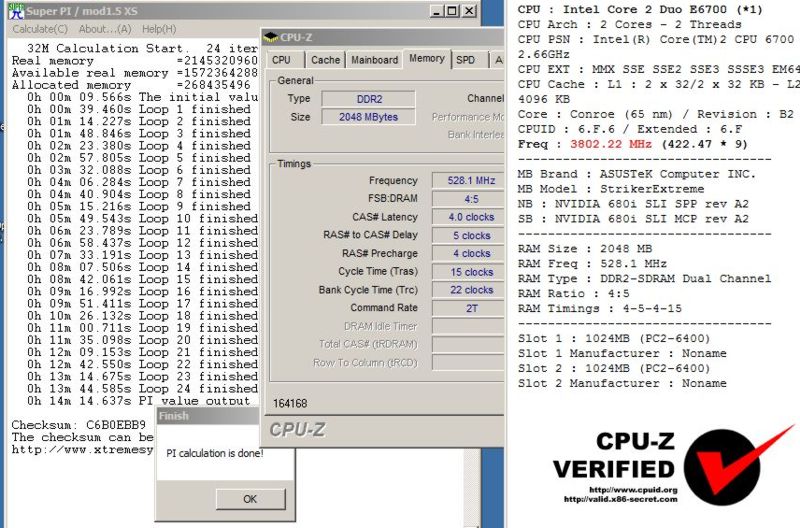Click the CPU-Z title bar chip icon
This screenshot has width=800, height=528.
[270, 37]
